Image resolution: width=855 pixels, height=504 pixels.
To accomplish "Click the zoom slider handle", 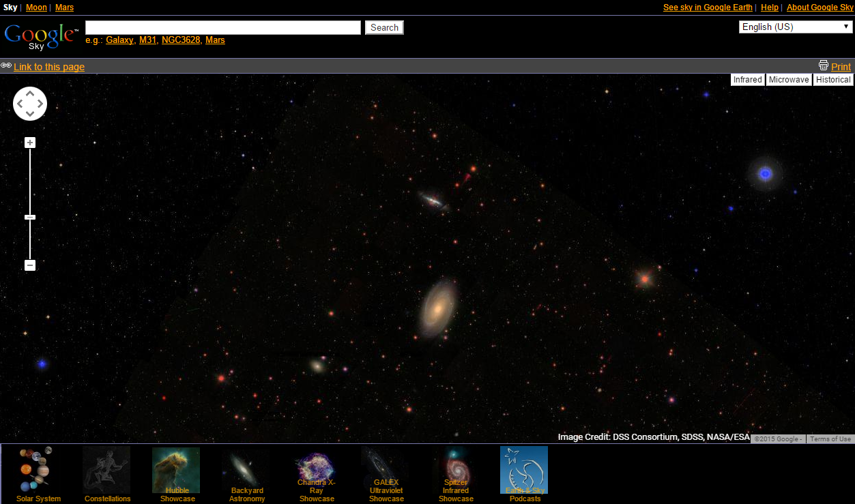I will click(30, 218).
